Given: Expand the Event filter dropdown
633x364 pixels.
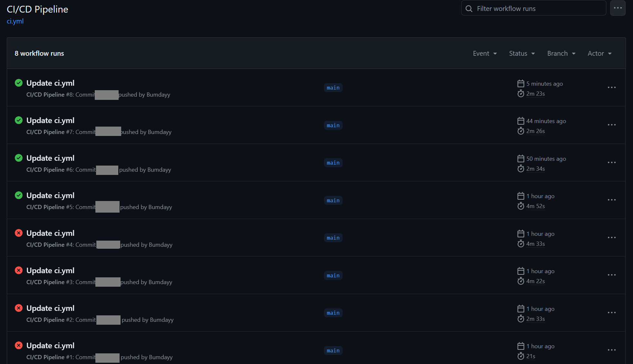Looking at the screenshot, I should pyautogui.click(x=484, y=53).
